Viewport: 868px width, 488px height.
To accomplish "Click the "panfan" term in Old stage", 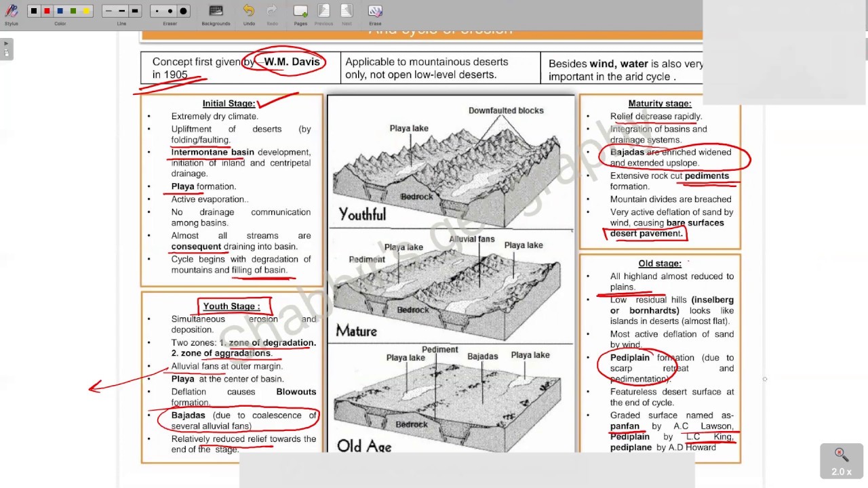I will 625,426.
